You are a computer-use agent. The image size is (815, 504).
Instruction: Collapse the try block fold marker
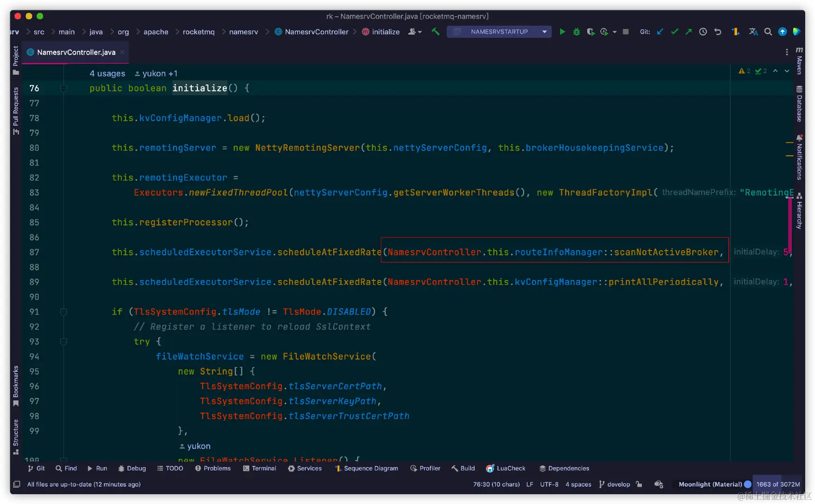click(x=63, y=341)
